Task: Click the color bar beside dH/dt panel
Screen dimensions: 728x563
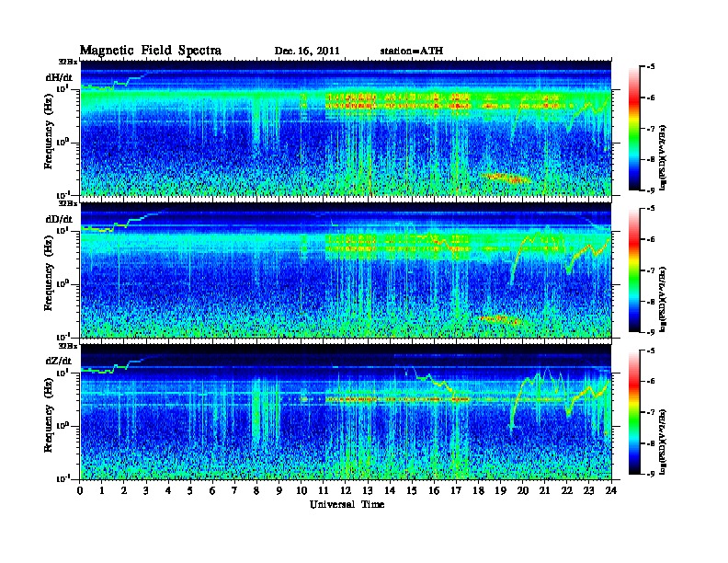Action: tap(634, 129)
